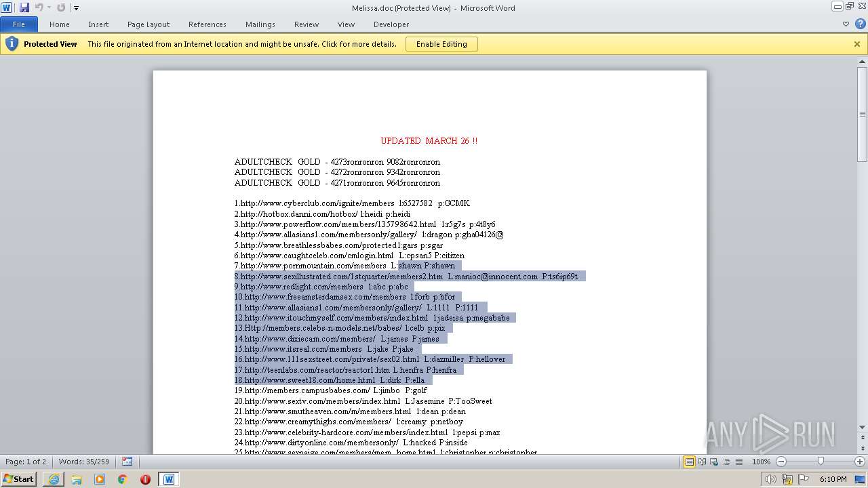Click line 20 sextv.com entry

[363, 401]
